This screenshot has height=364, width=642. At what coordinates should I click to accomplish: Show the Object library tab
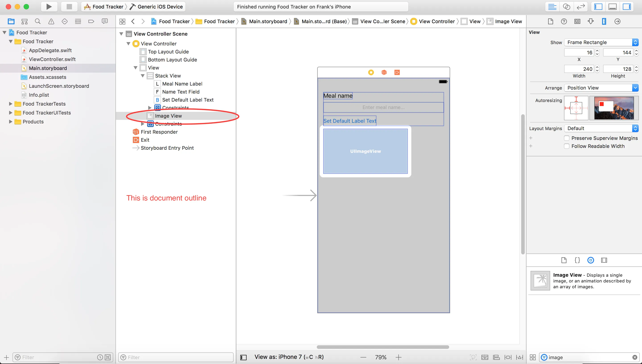[x=591, y=260]
